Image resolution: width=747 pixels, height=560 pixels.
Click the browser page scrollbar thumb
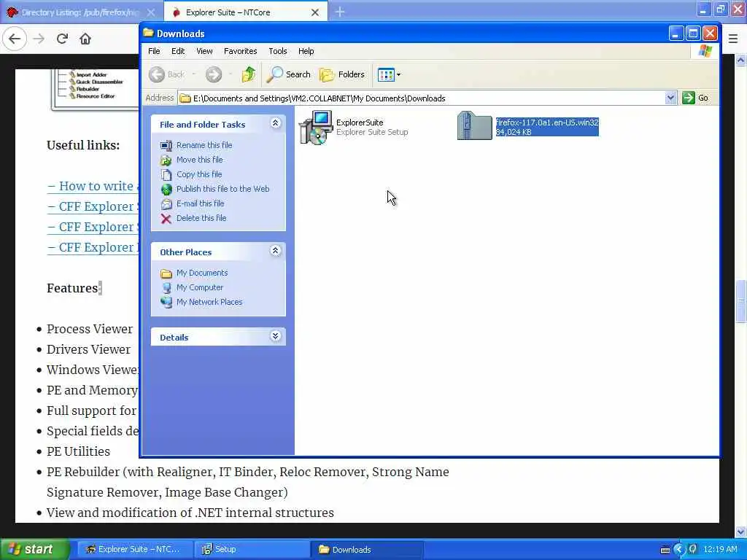click(x=740, y=302)
